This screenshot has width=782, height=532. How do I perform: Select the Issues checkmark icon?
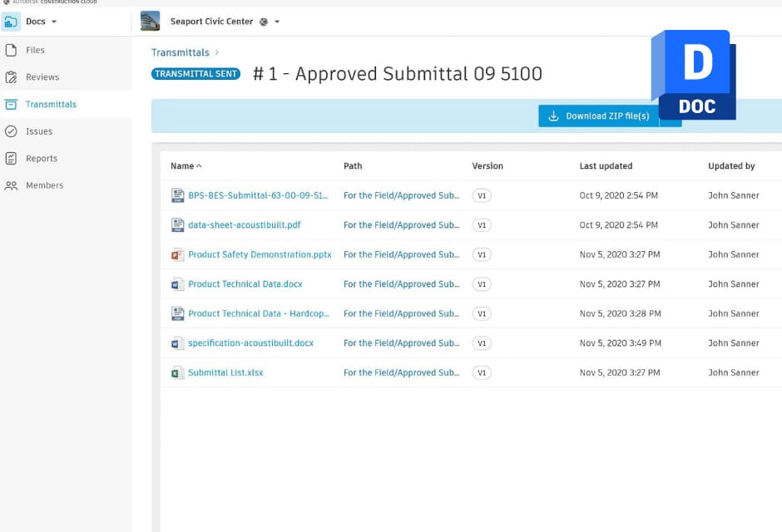click(x=12, y=131)
